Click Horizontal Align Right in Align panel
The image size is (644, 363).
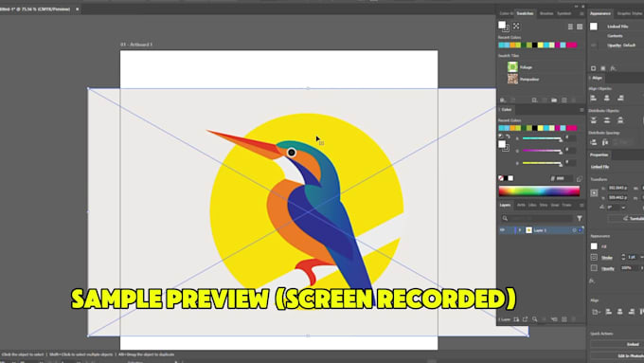(620, 98)
